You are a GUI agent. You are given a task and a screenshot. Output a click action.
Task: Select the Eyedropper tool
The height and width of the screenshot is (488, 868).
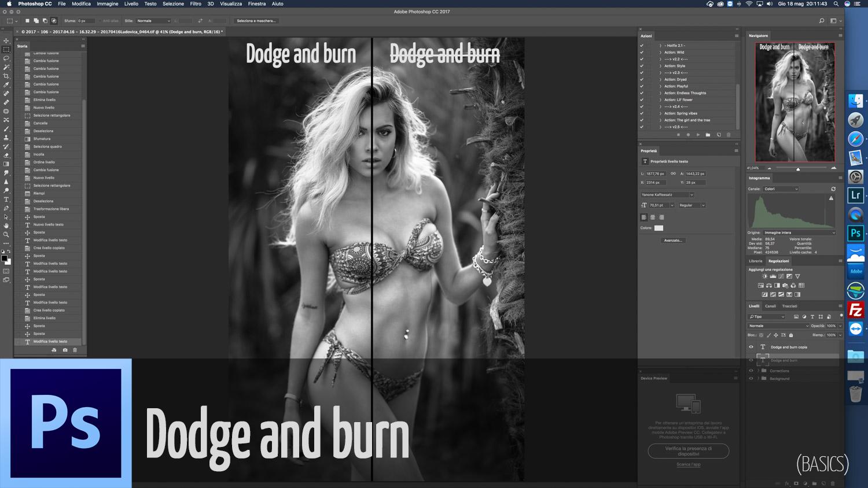click(6, 85)
